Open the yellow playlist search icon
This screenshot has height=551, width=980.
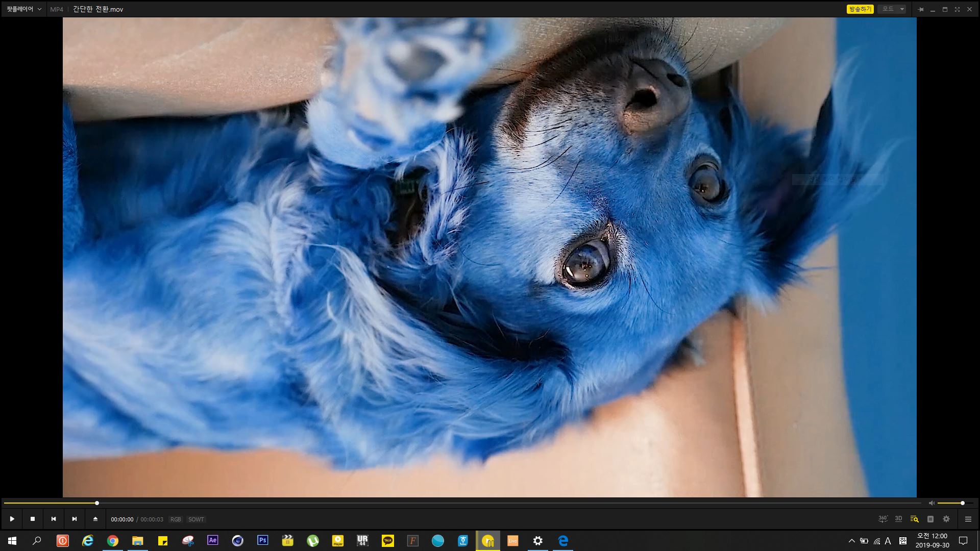tap(915, 519)
